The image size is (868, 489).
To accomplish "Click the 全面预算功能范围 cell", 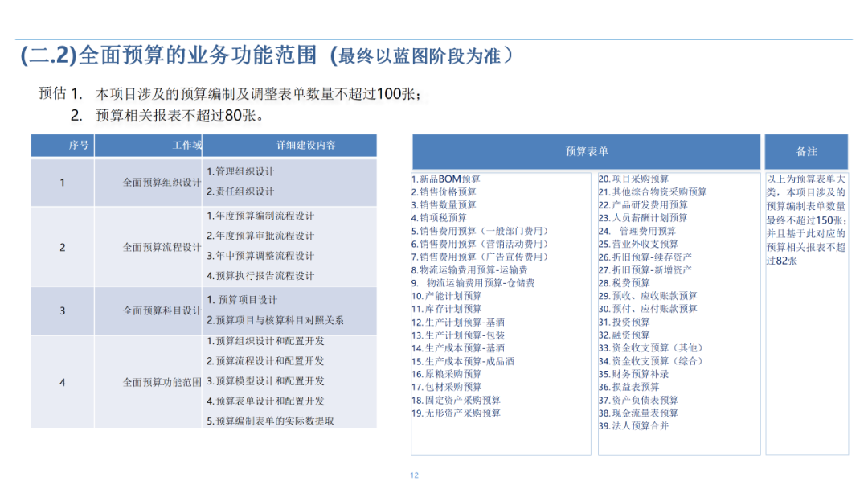I will [149, 382].
